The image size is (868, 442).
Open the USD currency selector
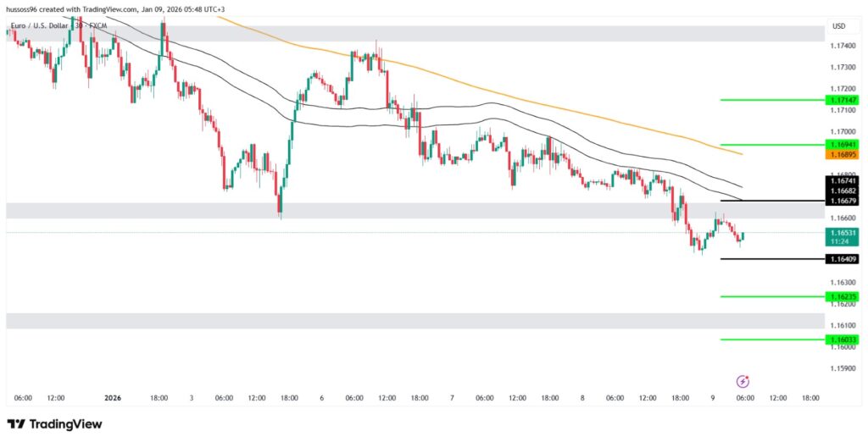(838, 26)
